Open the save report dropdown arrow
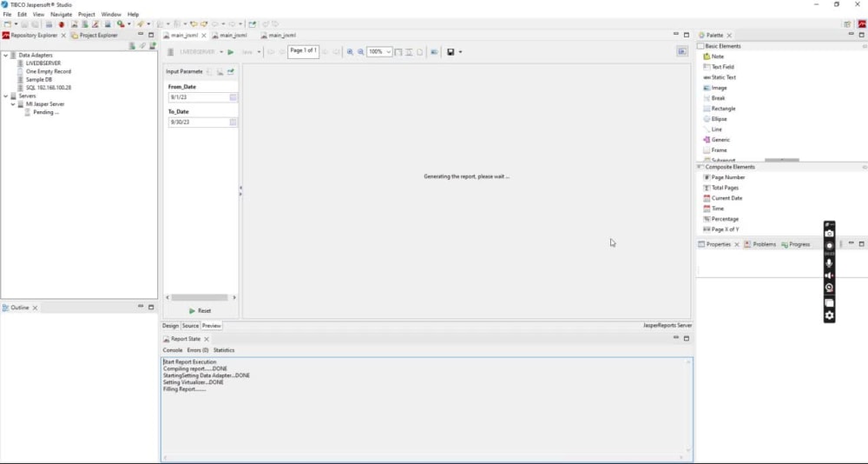This screenshot has width=868, height=464. pyautogui.click(x=460, y=52)
